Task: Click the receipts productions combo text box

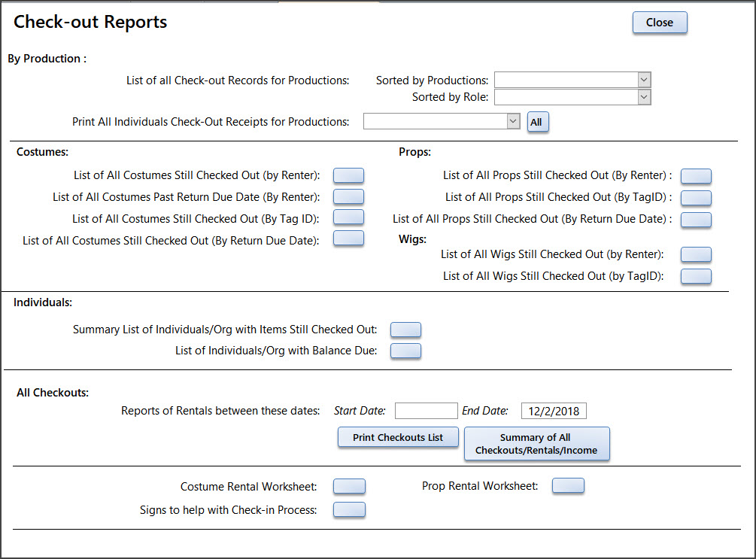Action: coord(436,121)
